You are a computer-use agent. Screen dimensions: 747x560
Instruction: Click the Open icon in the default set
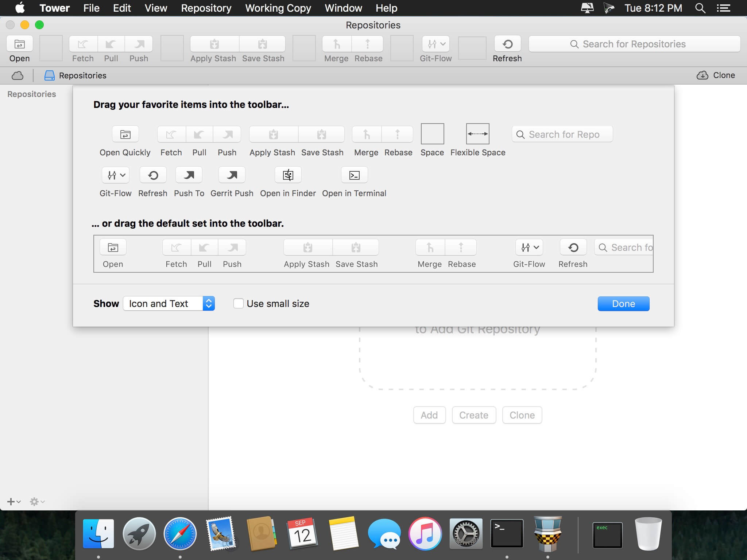tap(113, 247)
